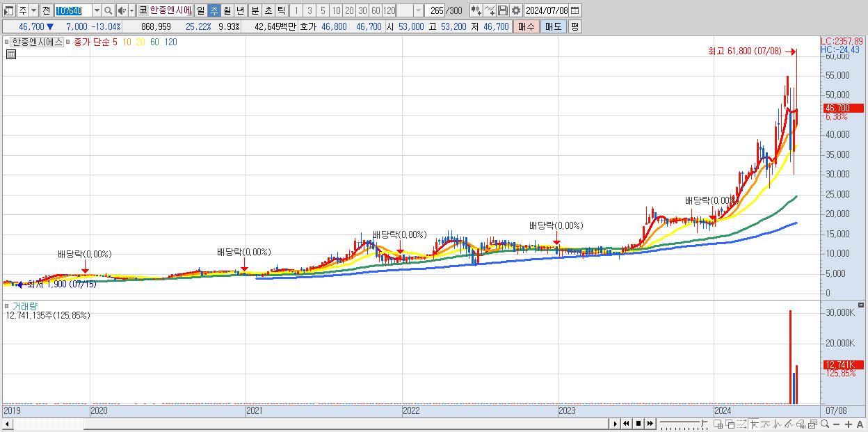The image size is (868, 432).
Task: Click the play button in bottom toolbar
Action: [615, 424]
